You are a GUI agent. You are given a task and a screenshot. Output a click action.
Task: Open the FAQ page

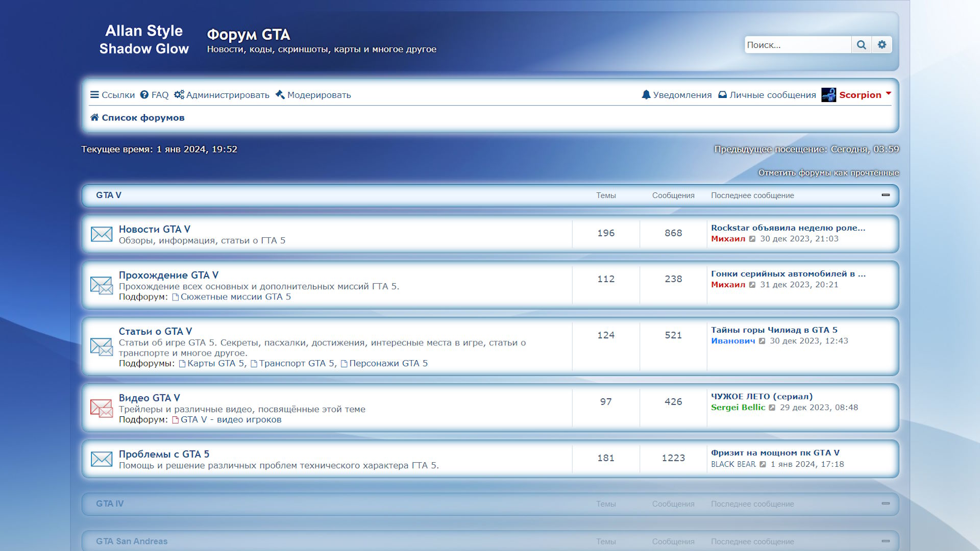tap(154, 95)
